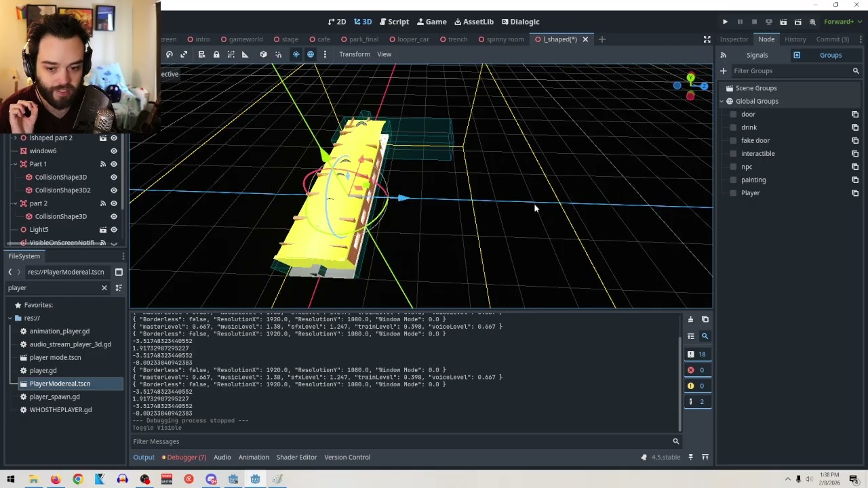Switch to the 2D workspace
The width and height of the screenshot is (868, 488).
coord(337,22)
